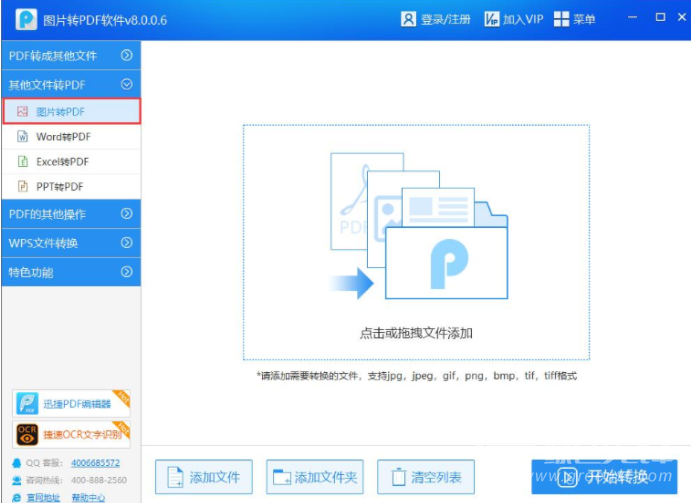Click the 咨询热线 headset icon
Image resolution: width=691 pixels, height=503 pixels.
pyautogui.click(x=17, y=480)
